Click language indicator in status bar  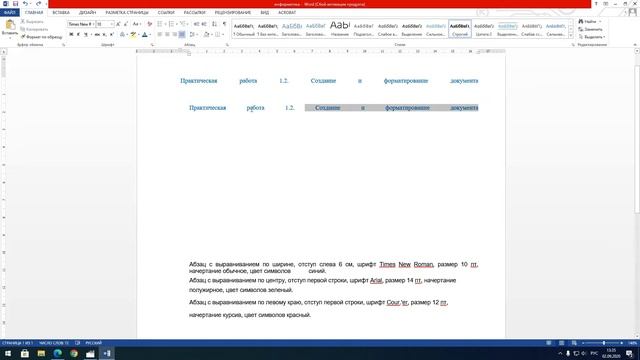(x=93, y=343)
